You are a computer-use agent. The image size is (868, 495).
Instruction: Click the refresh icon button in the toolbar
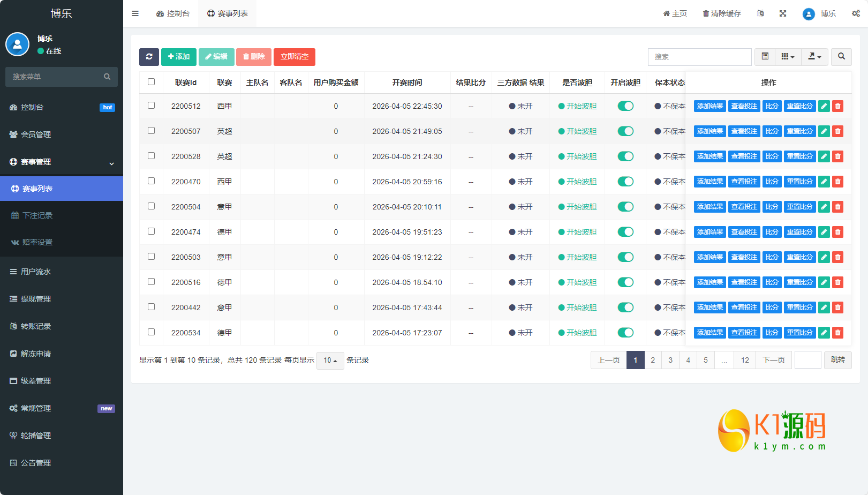149,57
